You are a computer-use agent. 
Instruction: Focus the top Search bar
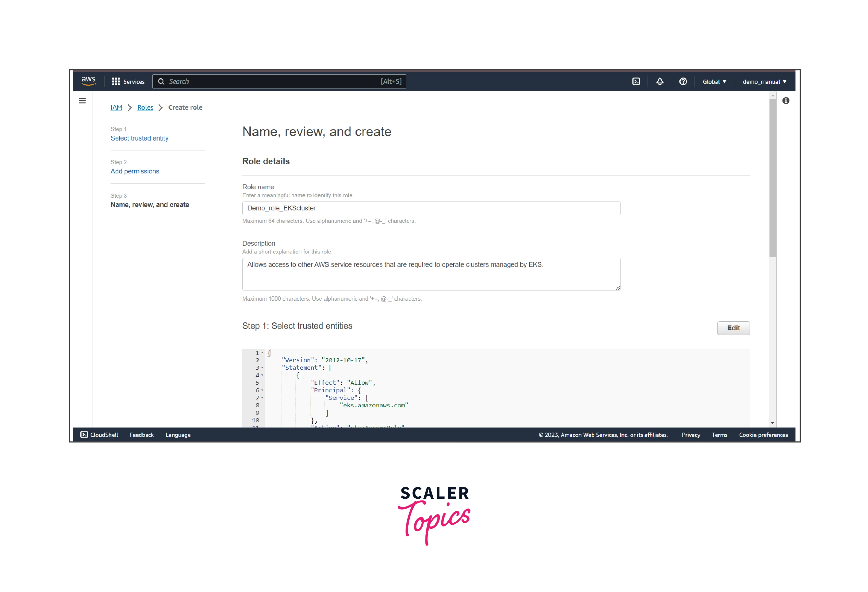tap(279, 81)
